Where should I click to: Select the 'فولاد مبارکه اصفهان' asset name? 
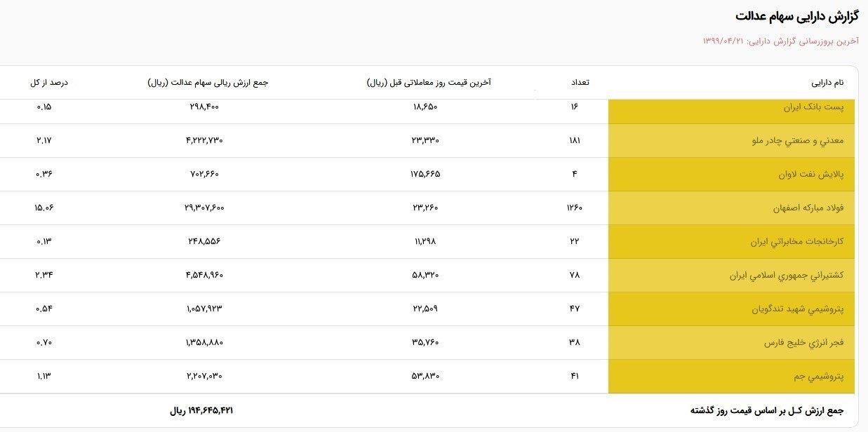click(x=803, y=208)
